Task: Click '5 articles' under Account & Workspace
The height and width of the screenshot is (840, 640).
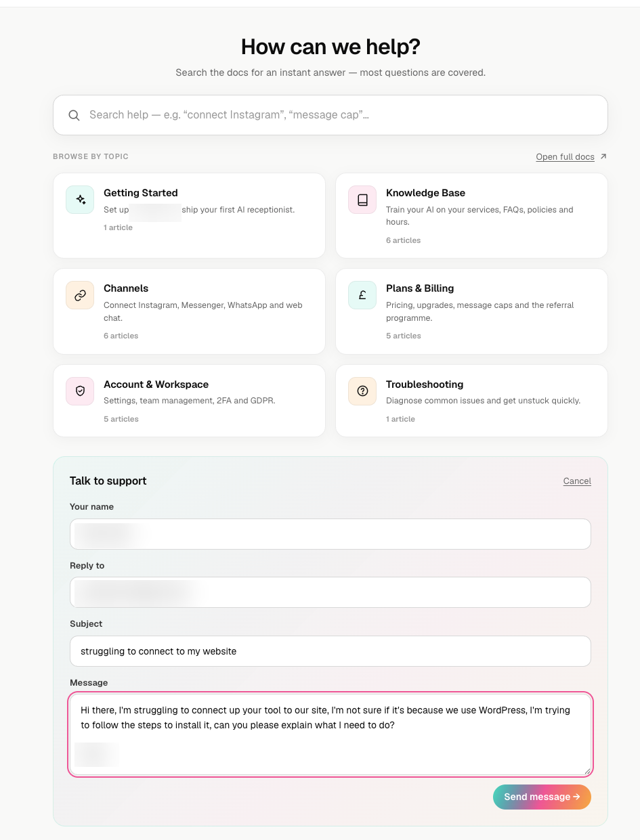Action: point(121,419)
